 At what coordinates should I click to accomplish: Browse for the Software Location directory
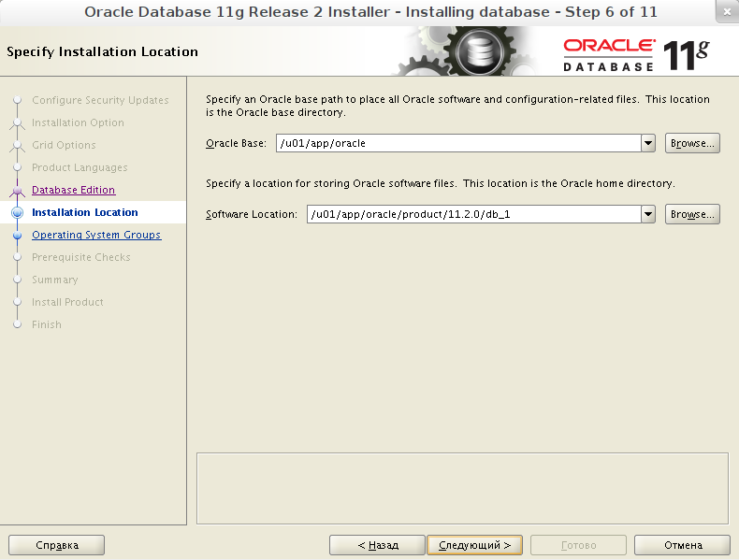coord(692,214)
